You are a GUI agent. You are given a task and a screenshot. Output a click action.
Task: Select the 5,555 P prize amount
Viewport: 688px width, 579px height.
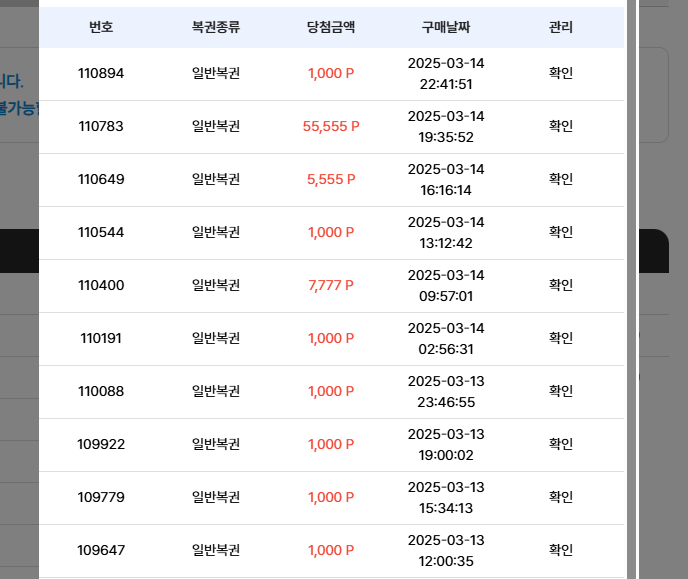pos(331,179)
